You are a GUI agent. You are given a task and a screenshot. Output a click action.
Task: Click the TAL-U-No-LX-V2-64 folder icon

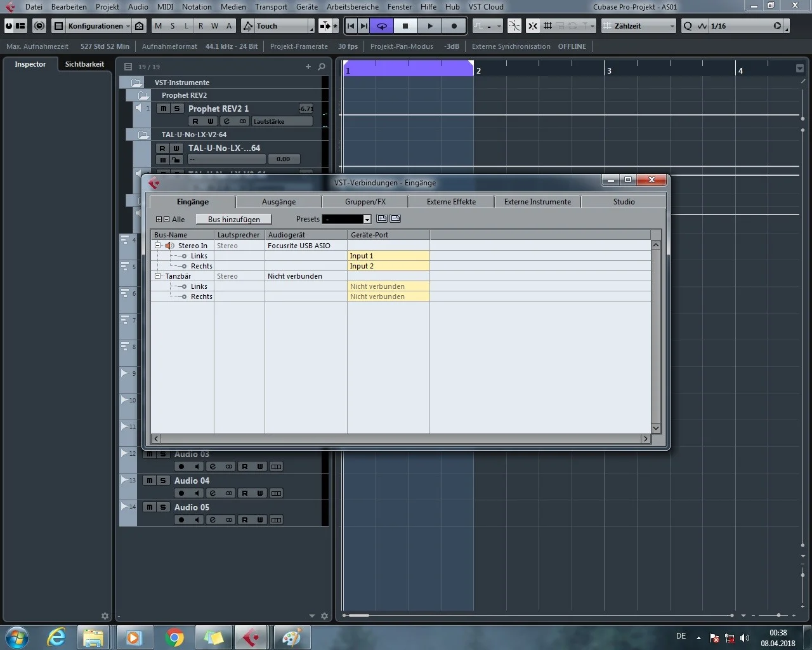pos(144,135)
